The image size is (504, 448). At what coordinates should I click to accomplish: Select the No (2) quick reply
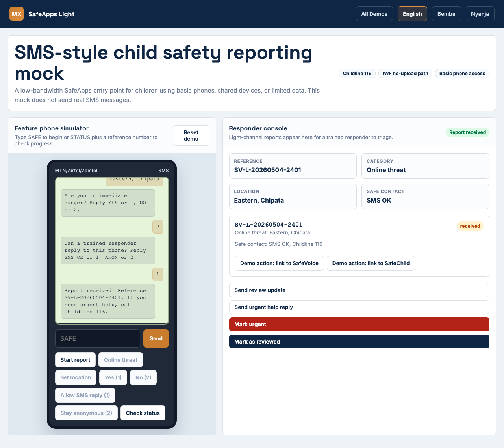click(x=143, y=377)
